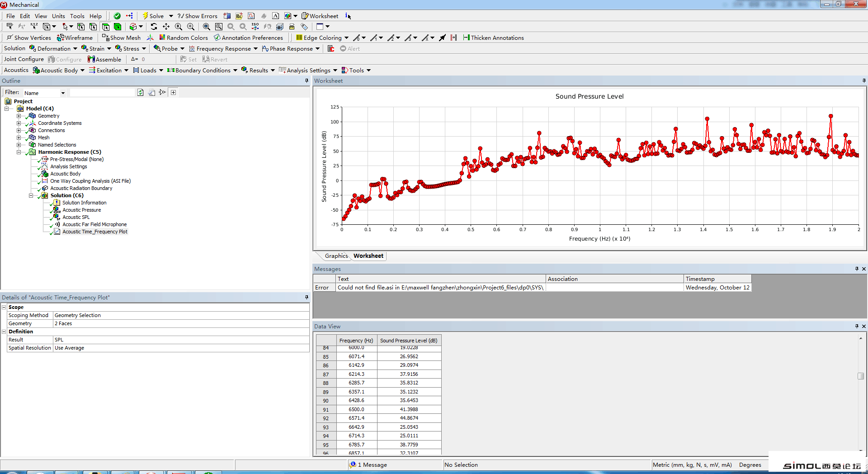Toggle Show Mesh

(x=121, y=38)
